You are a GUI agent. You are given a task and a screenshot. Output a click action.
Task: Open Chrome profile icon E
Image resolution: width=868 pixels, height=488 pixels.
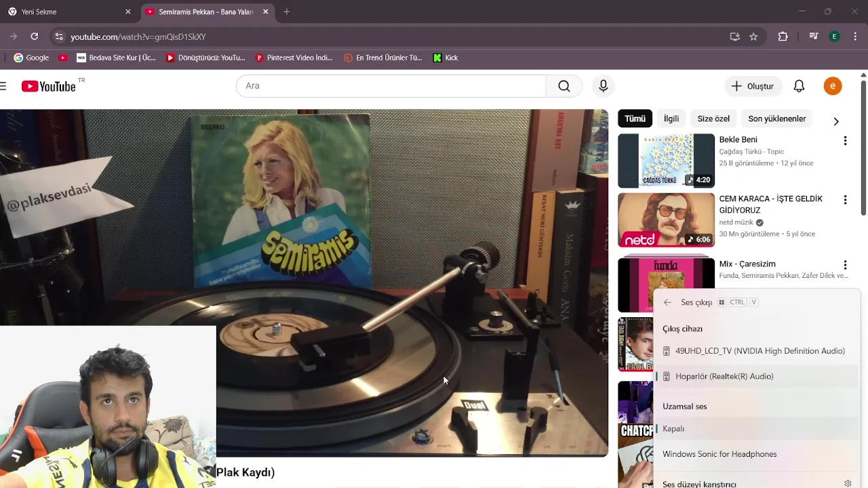point(835,37)
